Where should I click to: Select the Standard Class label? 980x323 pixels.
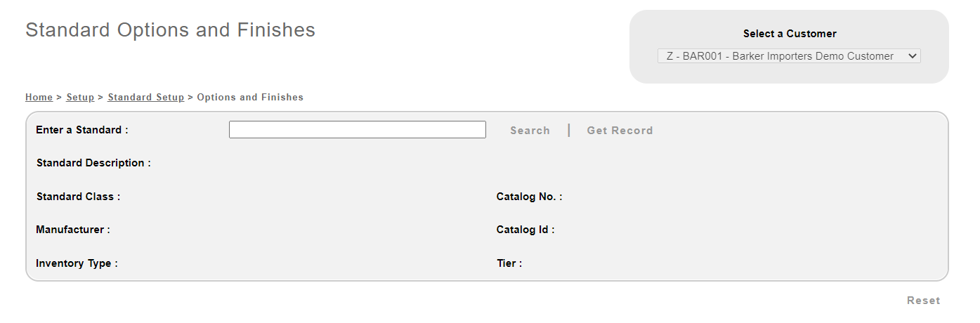(x=78, y=197)
